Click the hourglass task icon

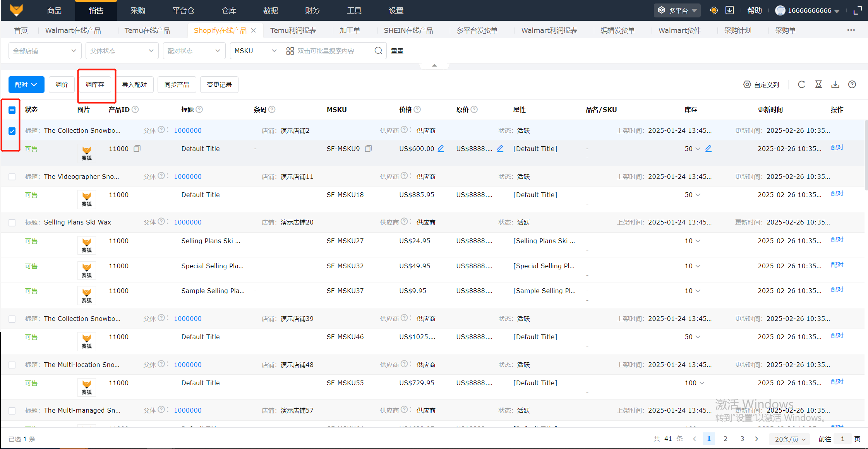point(818,84)
